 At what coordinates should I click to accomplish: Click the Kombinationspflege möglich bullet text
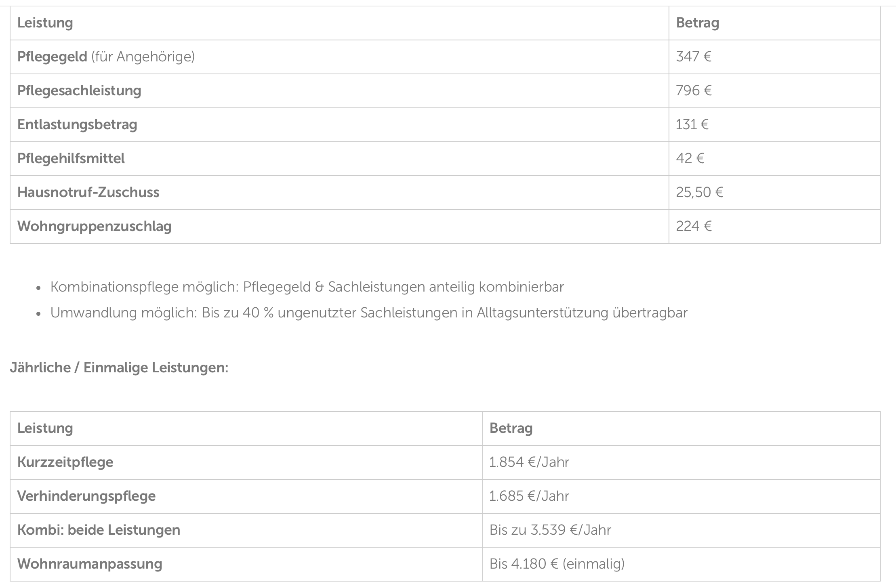(307, 287)
